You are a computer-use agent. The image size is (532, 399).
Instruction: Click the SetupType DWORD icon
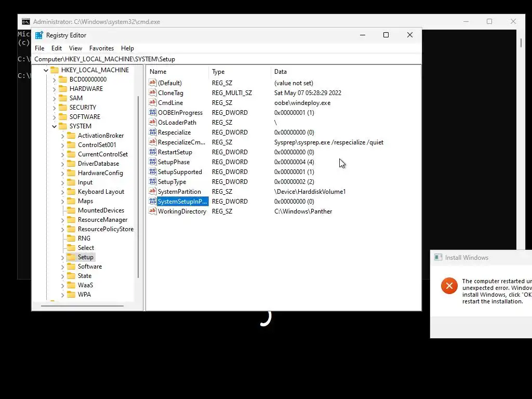tap(153, 181)
